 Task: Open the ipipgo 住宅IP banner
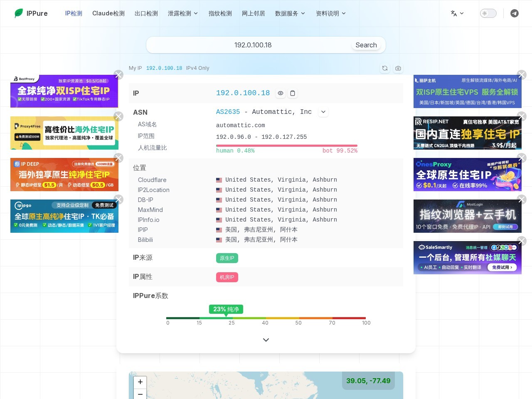(x=64, y=216)
